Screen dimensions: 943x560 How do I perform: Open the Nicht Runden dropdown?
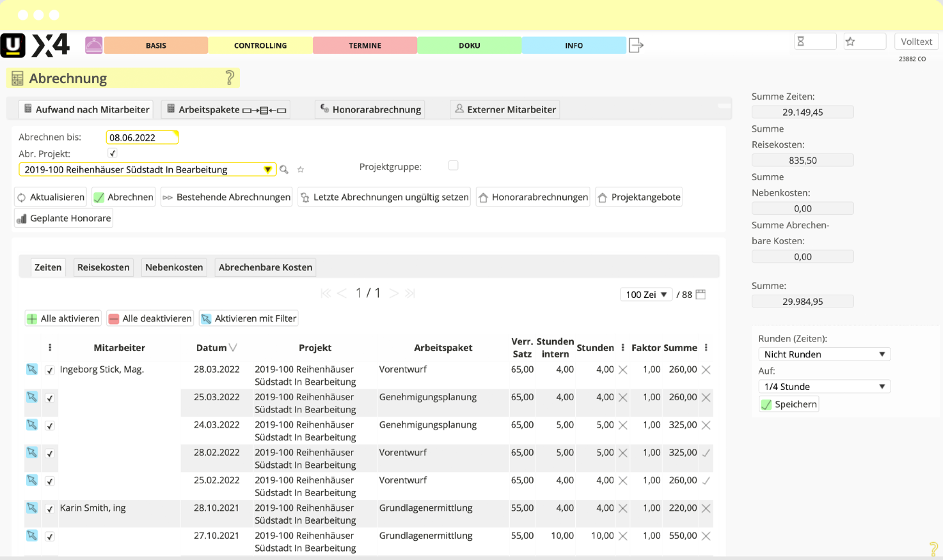click(824, 354)
